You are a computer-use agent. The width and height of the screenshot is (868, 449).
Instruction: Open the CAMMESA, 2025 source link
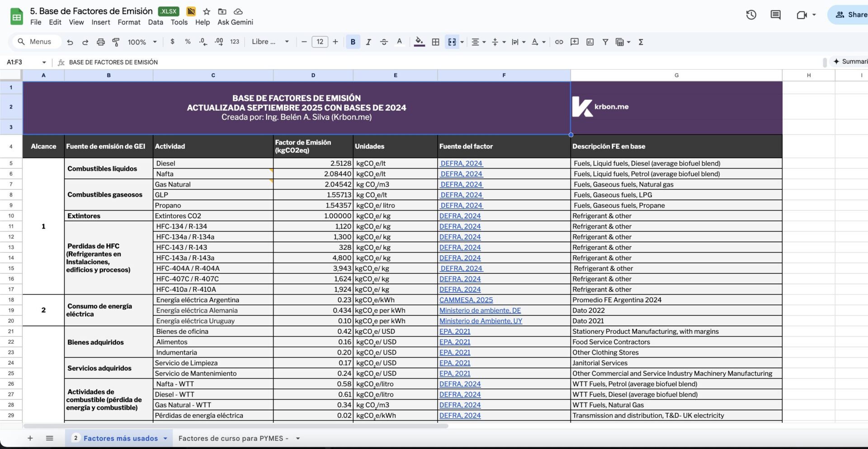click(466, 300)
